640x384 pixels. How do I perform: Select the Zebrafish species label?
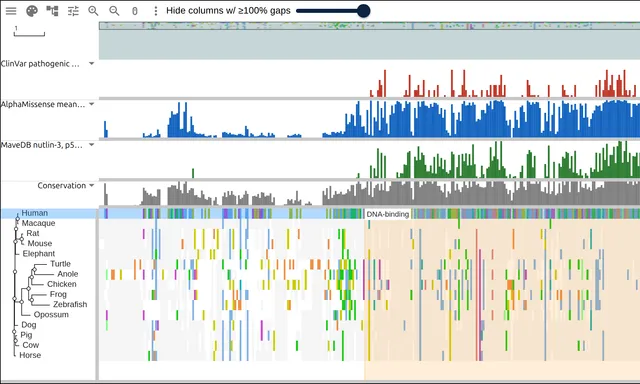(x=70, y=304)
